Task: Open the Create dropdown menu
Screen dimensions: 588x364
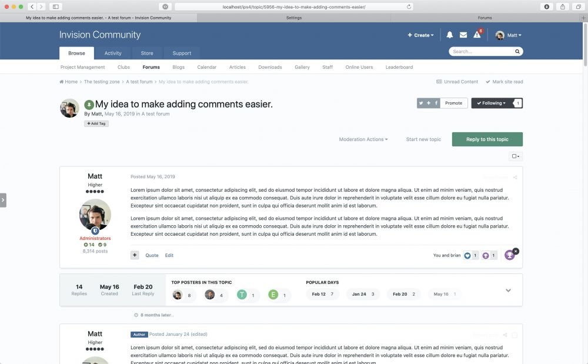Action: 421,35
